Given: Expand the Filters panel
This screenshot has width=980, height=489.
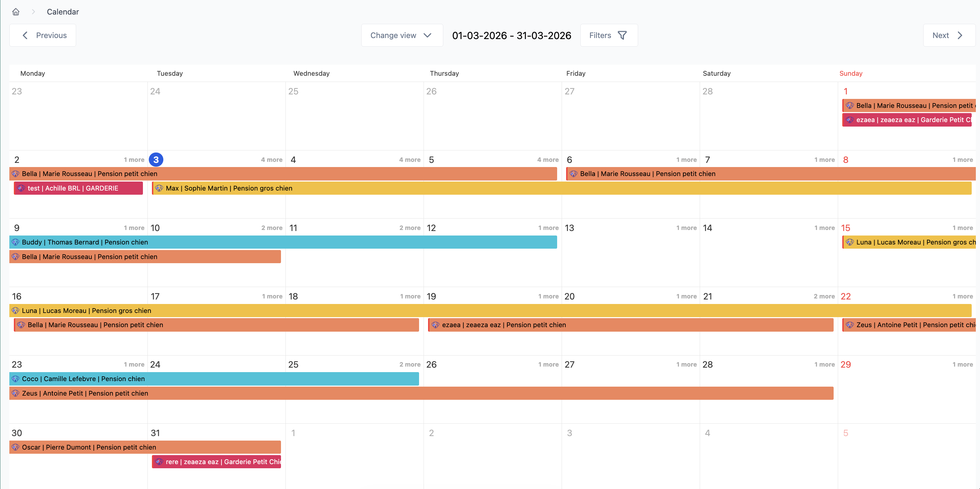Looking at the screenshot, I should 609,35.
